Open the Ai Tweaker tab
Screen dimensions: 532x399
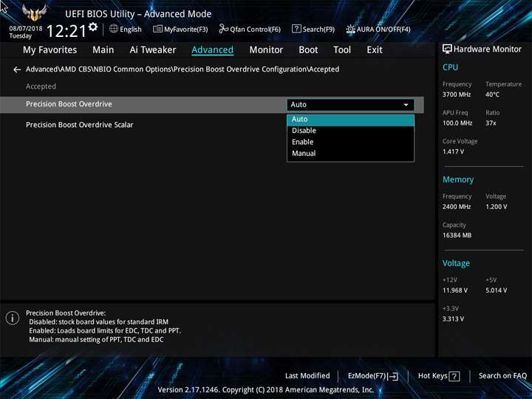(153, 50)
